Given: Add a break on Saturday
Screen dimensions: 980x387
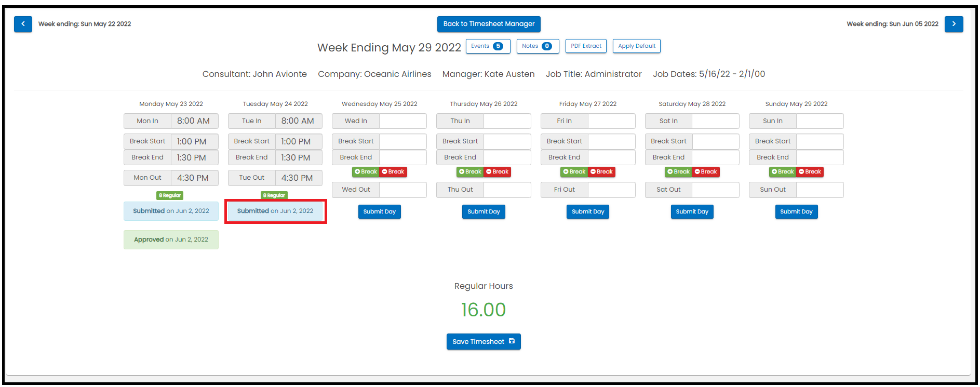Looking at the screenshot, I should coord(679,172).
